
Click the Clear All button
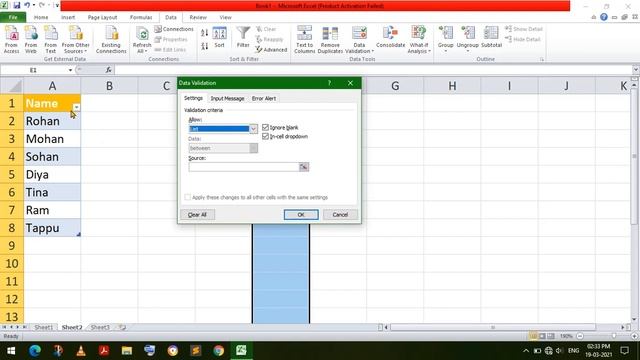(197, 215)
